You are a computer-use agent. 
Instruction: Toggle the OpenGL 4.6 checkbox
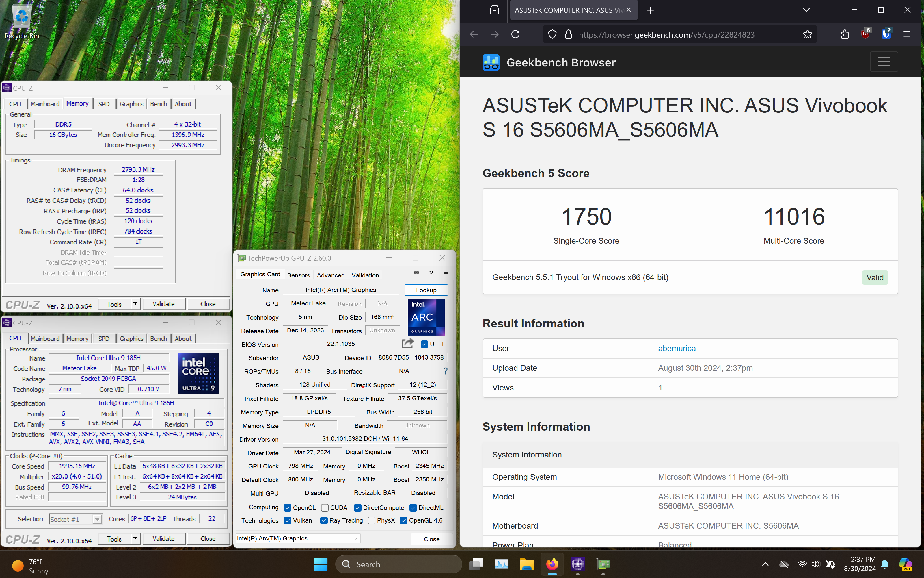(x=404, y=521)
